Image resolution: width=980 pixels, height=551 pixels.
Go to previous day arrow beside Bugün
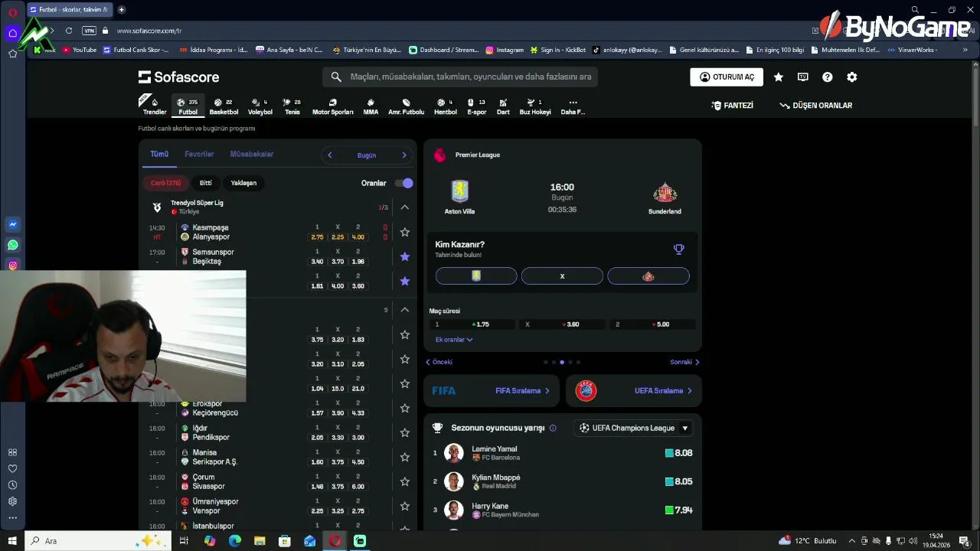coord(330,155)
